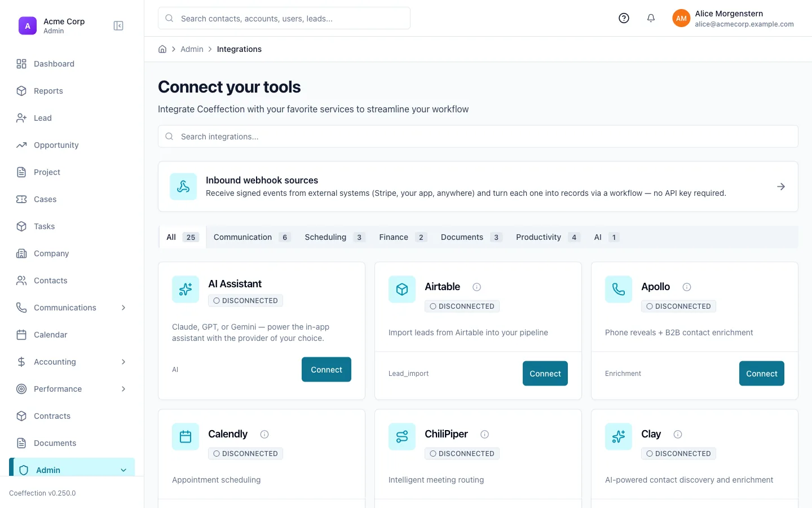Click the Calendly calendar icon
The image size is (812, 508).
186,437
